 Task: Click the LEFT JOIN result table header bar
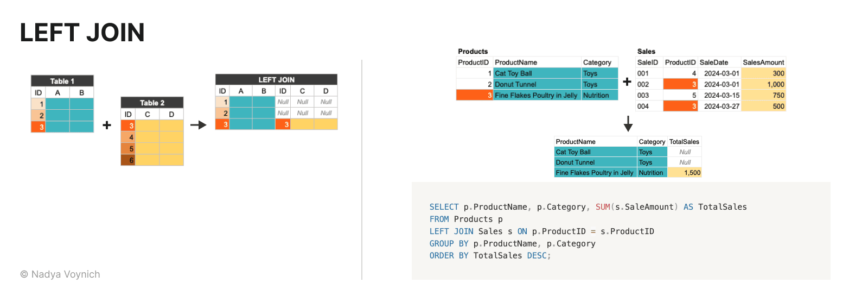coord(276,79)
